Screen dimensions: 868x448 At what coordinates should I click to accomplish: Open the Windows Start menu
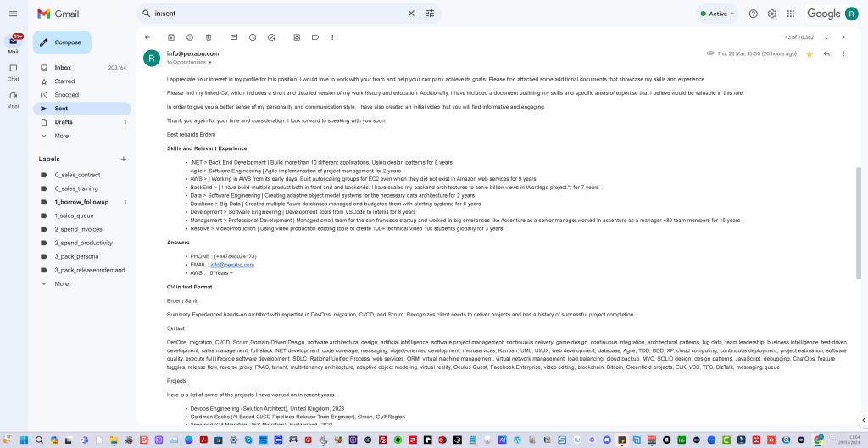(x=25, y=440)
